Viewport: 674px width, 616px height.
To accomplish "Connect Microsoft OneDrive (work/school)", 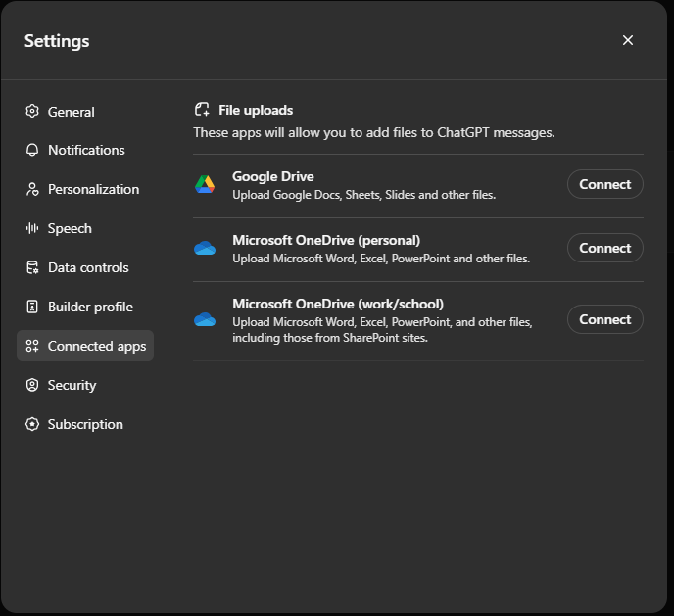I will (x=604, y=319).
